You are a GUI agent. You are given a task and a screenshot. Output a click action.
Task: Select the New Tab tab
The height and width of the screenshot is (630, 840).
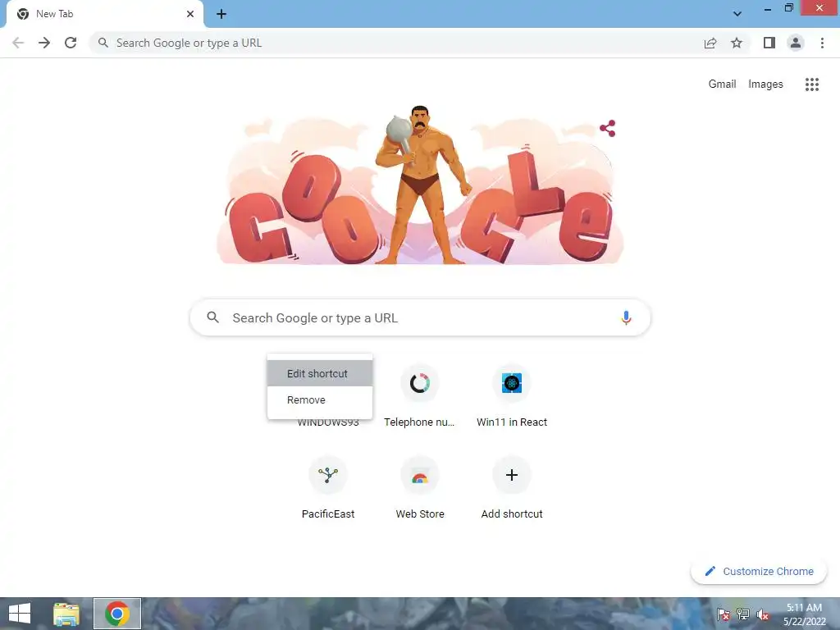click(105, 14)
